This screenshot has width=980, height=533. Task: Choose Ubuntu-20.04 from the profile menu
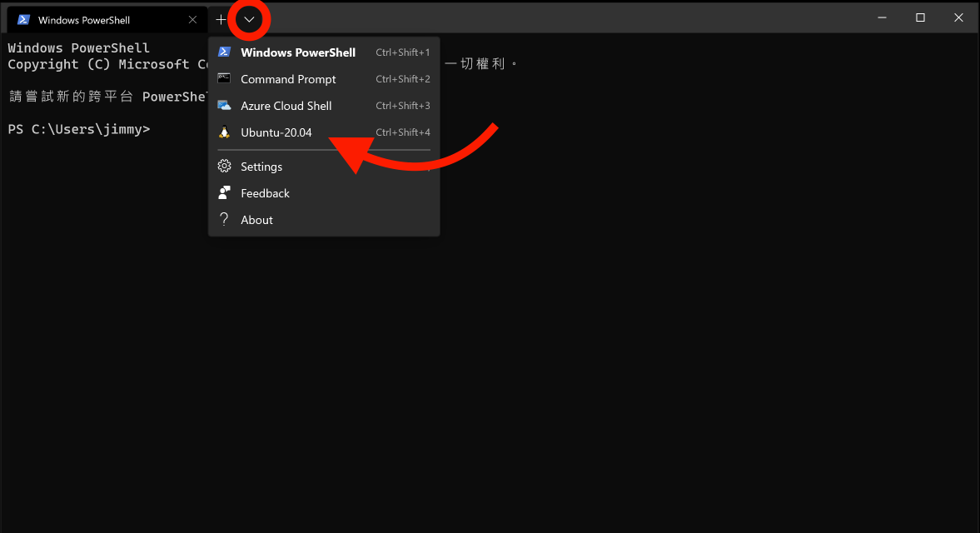[276, 132]
